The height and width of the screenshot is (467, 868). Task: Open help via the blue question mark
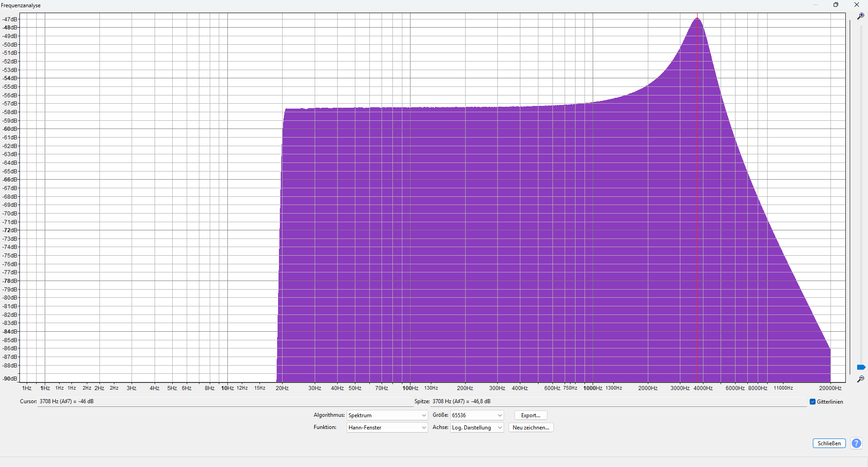(856, 443)
